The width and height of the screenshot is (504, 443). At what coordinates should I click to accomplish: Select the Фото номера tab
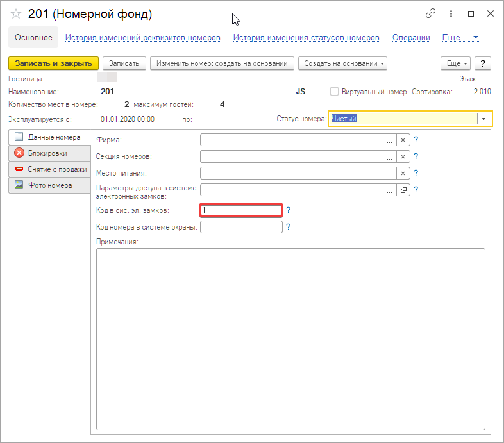pos(50,185)
